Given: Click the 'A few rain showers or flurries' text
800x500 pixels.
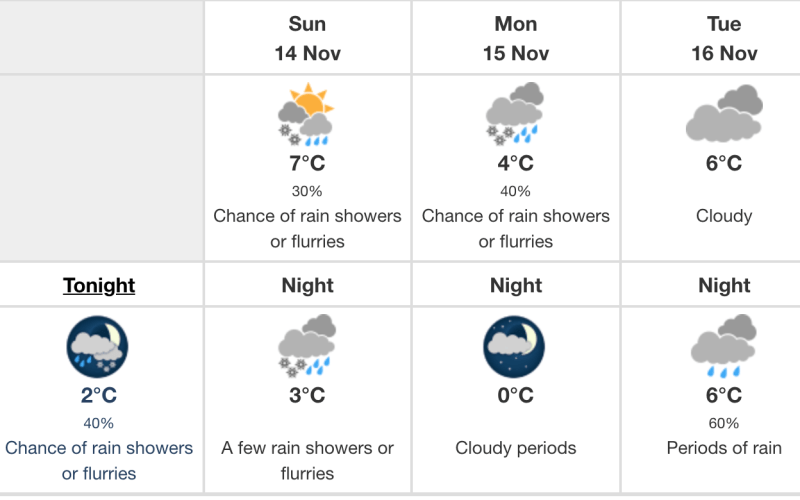Looking at the screenshot, I should click(307, 460).
